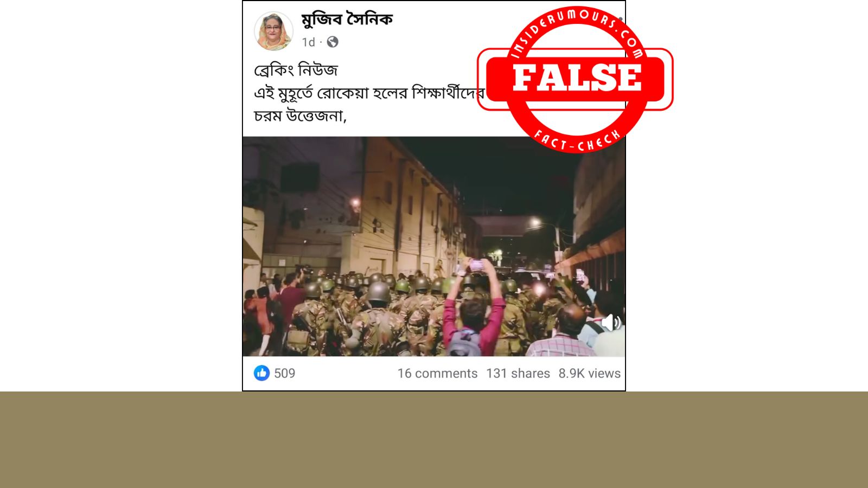Open the poster's profile picture
Screen dimensions: 868x488
pos(273,31)
